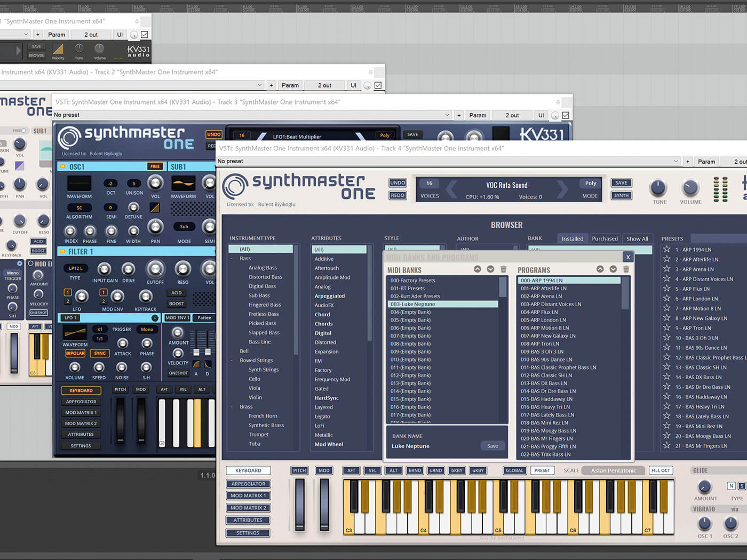Open the MOD MATRIX 2 panel

click(x=248, y=508)
